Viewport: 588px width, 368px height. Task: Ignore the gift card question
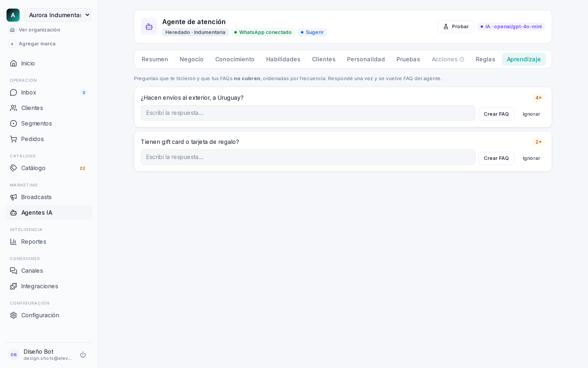point(531,158)
